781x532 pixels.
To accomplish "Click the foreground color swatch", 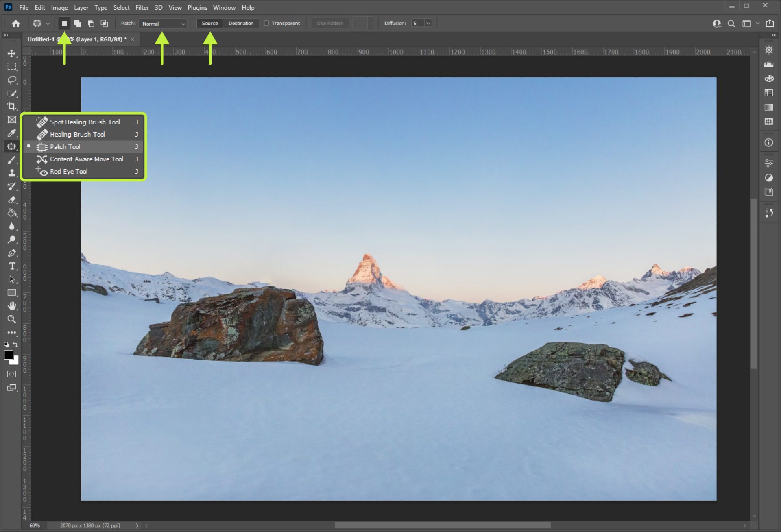I will tap(8, 355).
